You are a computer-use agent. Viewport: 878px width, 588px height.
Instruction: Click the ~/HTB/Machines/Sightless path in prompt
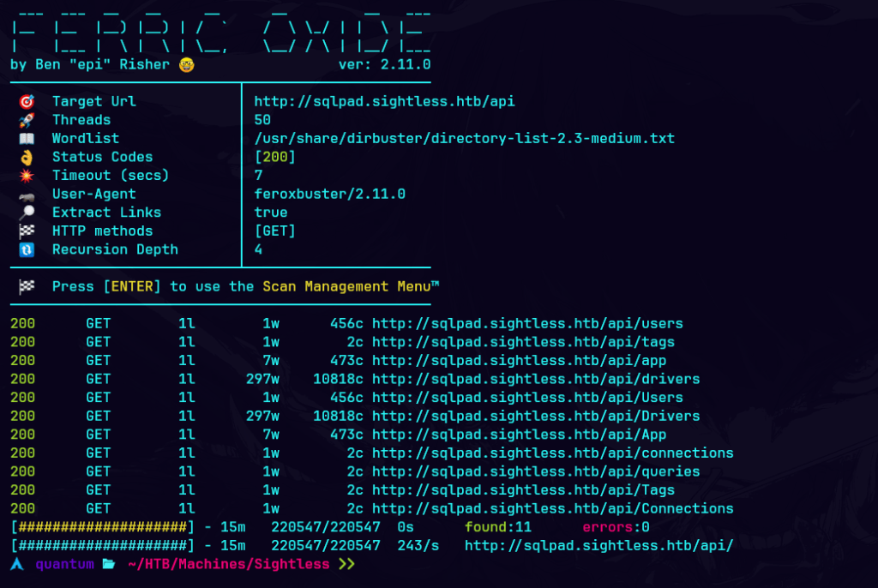pos(228,564)
